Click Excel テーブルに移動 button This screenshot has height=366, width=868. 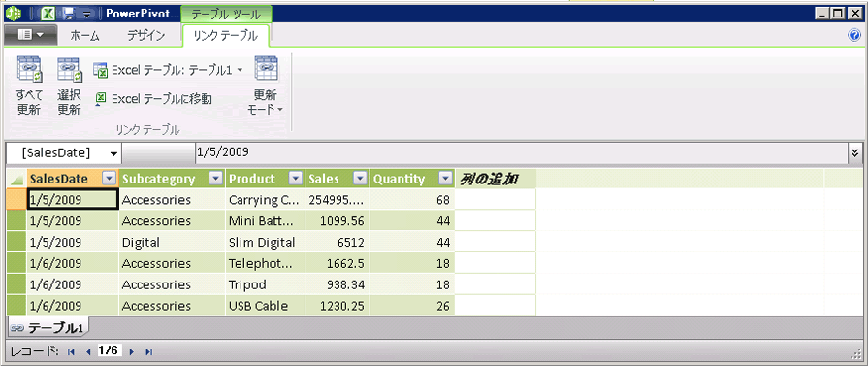tap(154, 99)
